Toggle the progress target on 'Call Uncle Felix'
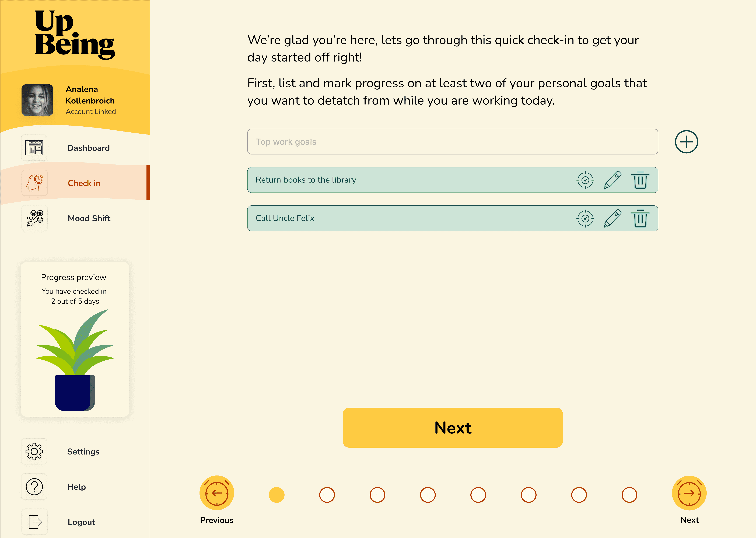The width and height of the screenshot is (756, 538). (585, 218)
